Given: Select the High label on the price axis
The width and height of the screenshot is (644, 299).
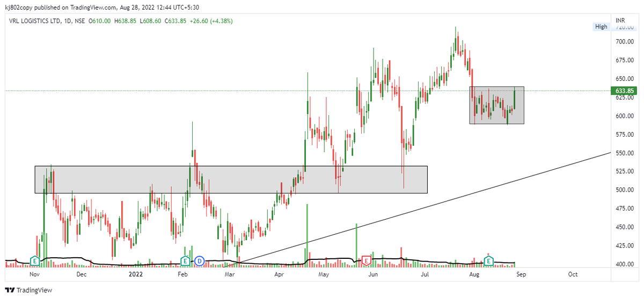Looking at the screenshot, I should (601, 27).
